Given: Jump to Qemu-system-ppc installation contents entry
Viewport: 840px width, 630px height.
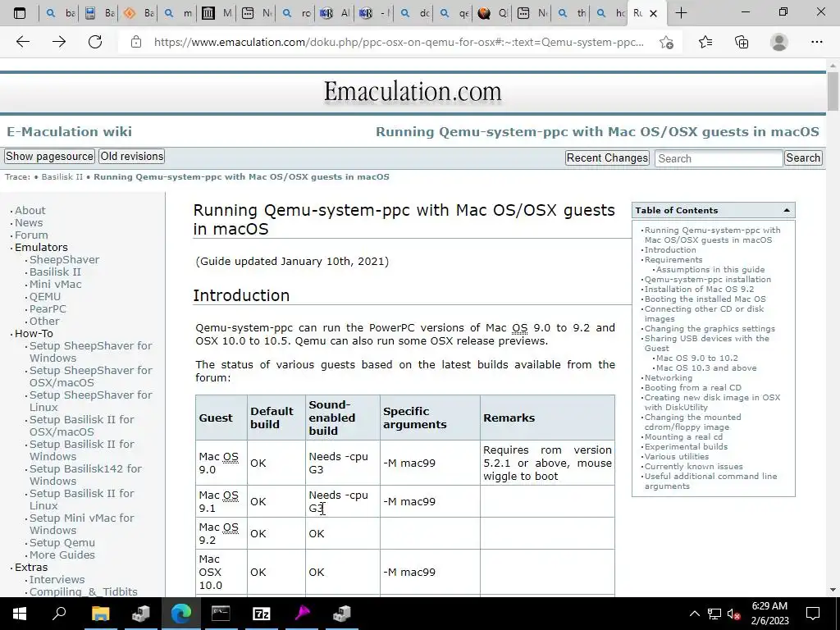Looking at the screenshot, I should pyautogui.click(x=708, y=280).
